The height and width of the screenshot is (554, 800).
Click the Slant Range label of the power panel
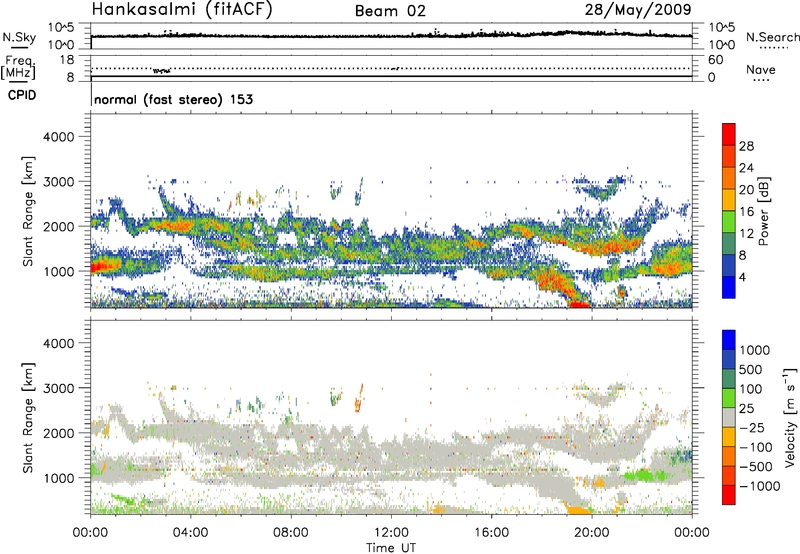pos(28,211)
